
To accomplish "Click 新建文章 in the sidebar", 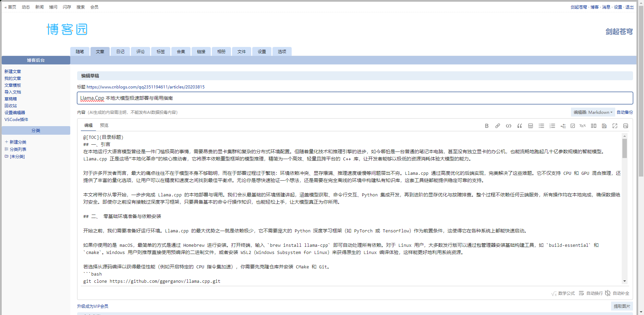I will tap(13, 71).
